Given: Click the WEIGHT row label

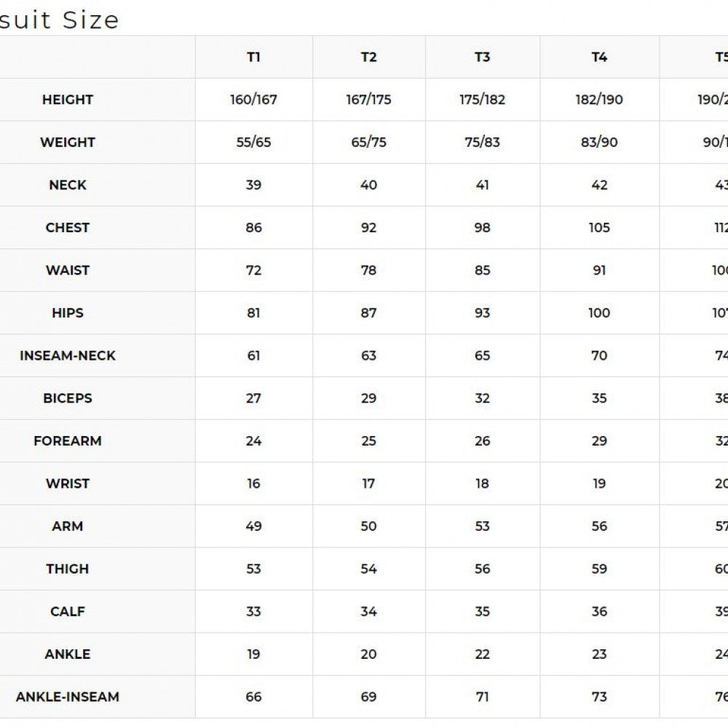Looking at the screenshot, I should click(68, 143).
